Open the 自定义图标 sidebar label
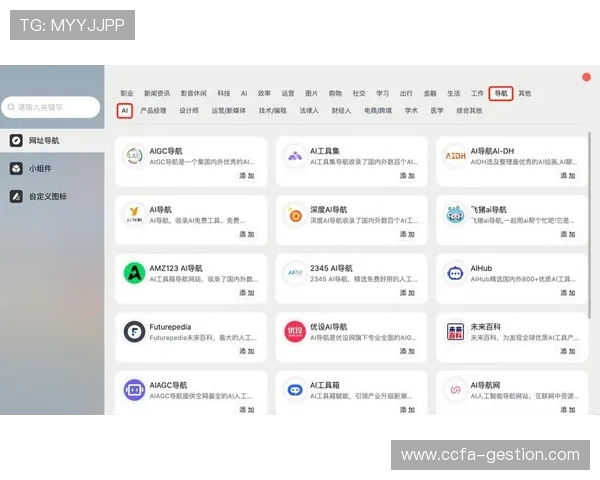 [48, 196]
